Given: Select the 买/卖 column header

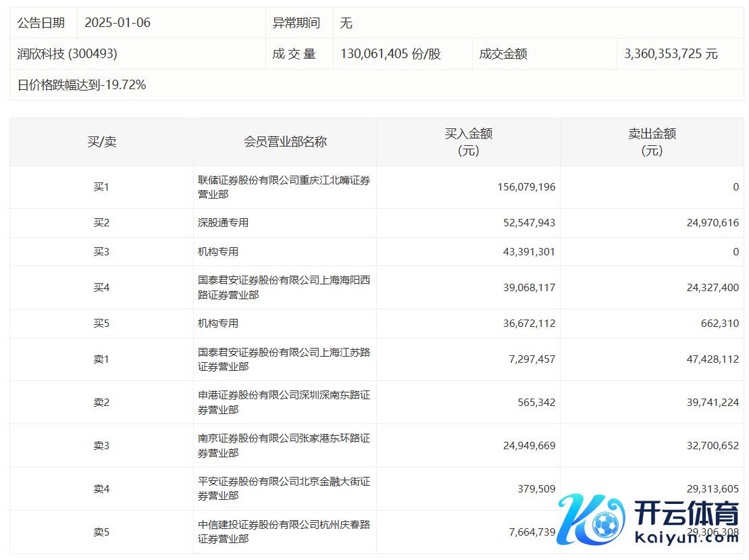Looking at the screenshot, I should (x=101, y=142).
